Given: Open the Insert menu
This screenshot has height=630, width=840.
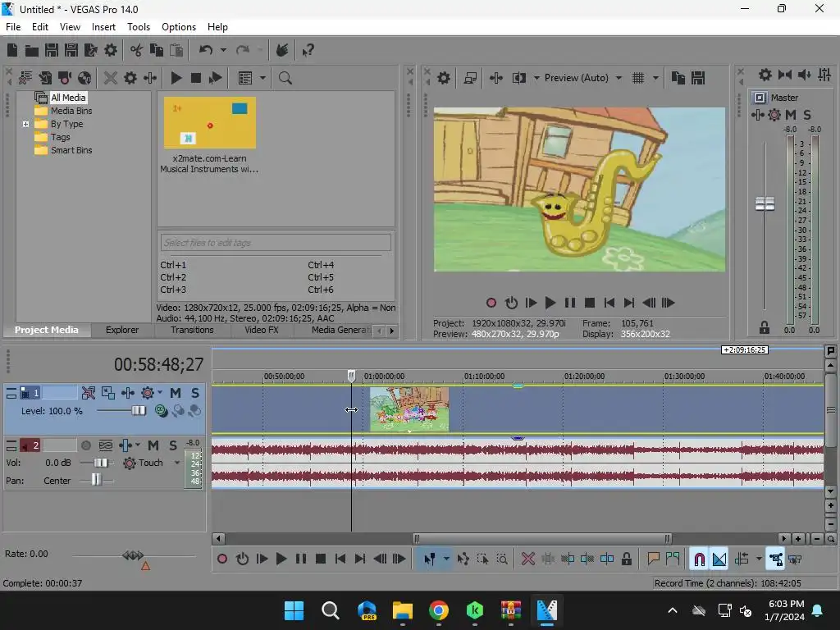Looking at the screenshot, I should (x=103, y=27).
